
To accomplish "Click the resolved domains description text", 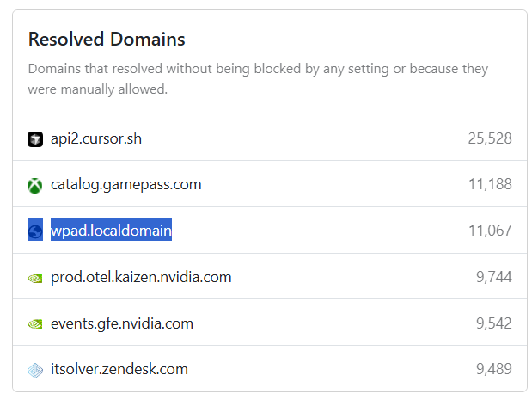I will tap(258, 79).
